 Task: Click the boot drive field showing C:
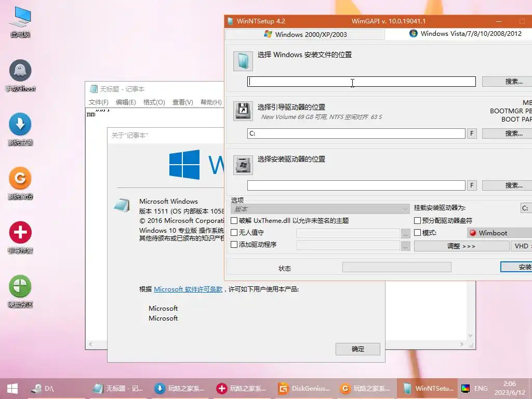point(356,134)
